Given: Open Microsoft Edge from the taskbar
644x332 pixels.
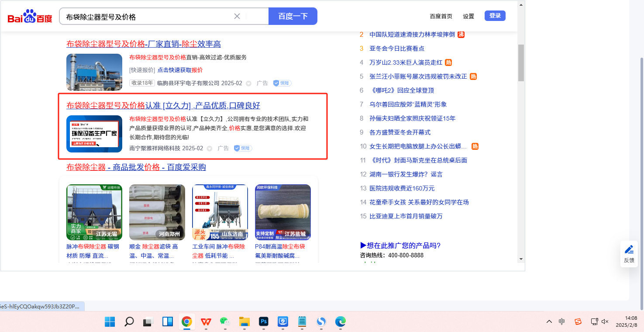Looking at the screenshot, I should click(x=340, y=322).
